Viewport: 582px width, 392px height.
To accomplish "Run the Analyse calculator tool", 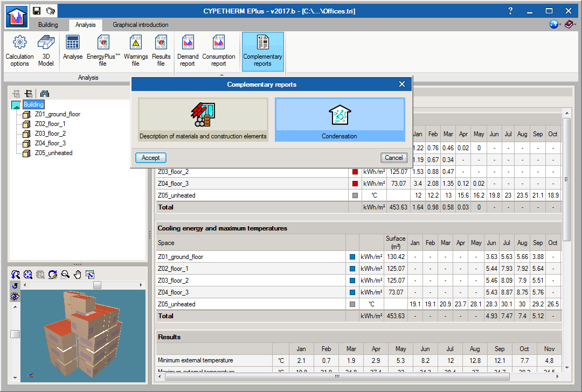I will [73, 48].
